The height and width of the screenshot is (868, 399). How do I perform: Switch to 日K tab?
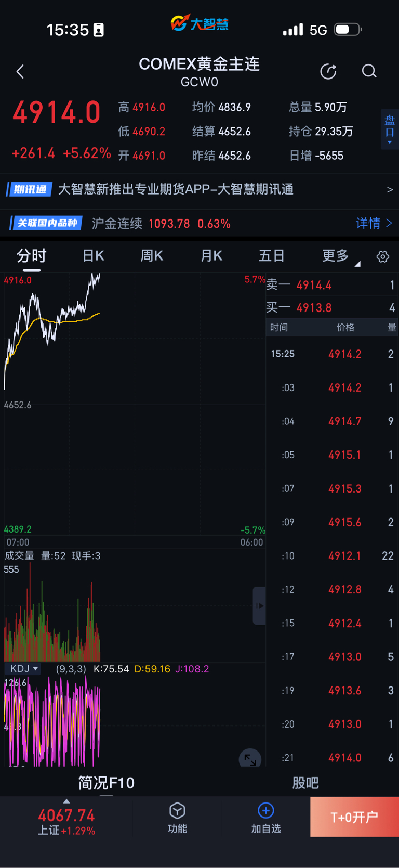point(94,256)
